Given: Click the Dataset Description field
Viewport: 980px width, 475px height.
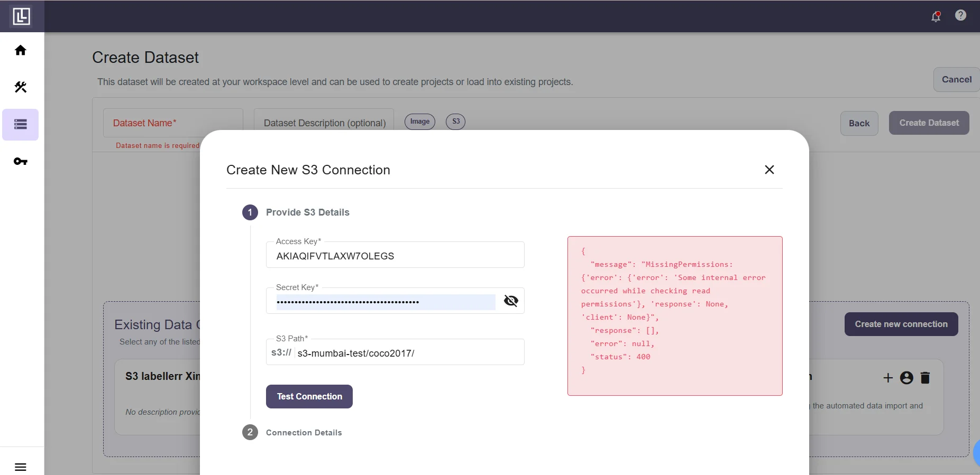Looking at the screenshot, I should tap(324, 123).
